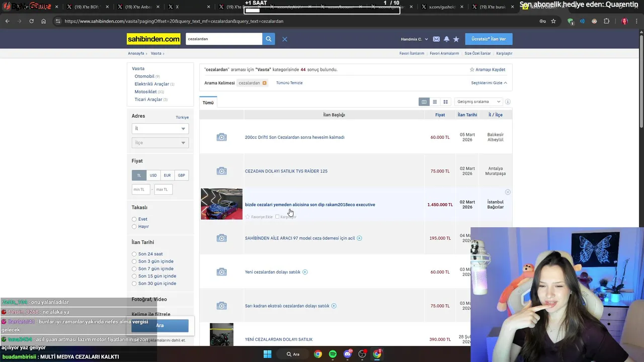Click the sahibinden.com logo
The height and width of the screenshot is (362, 644).
[x=153, y=39]
